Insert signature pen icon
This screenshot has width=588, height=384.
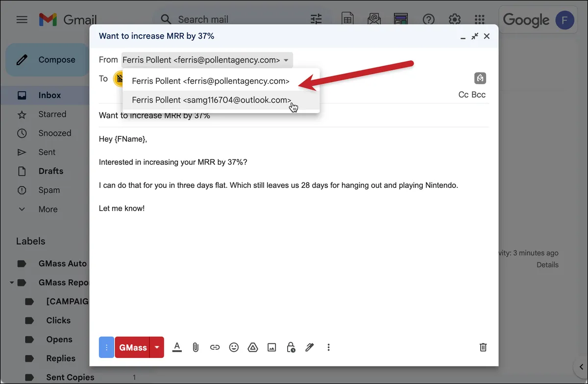pos(309,347)
